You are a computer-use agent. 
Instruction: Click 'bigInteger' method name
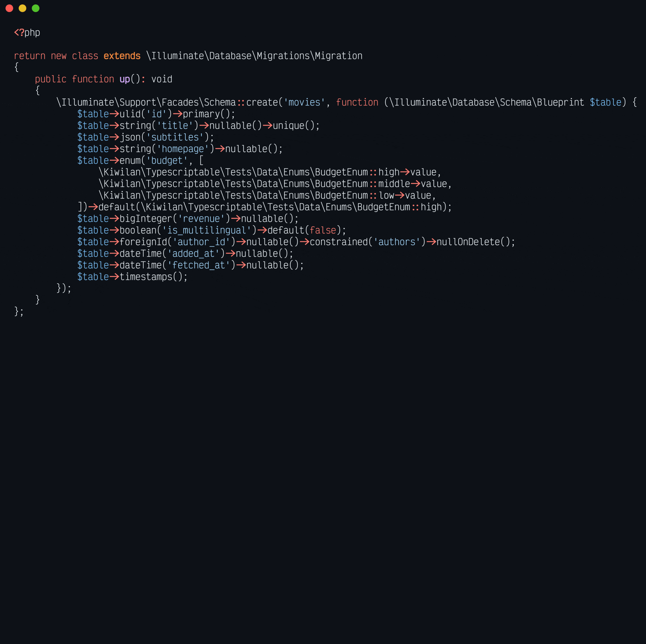146,219
